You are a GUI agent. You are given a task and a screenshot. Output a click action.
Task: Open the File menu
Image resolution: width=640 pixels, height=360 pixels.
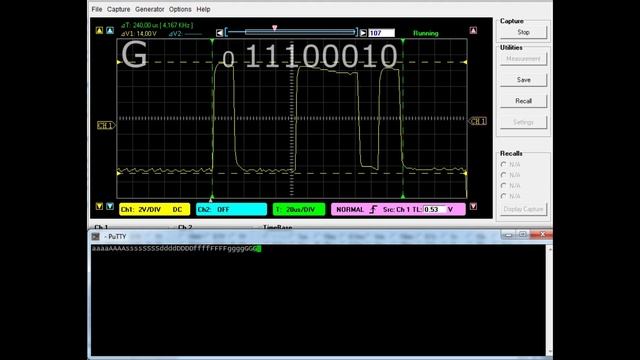pyautogui.click(x=97, y=9)
